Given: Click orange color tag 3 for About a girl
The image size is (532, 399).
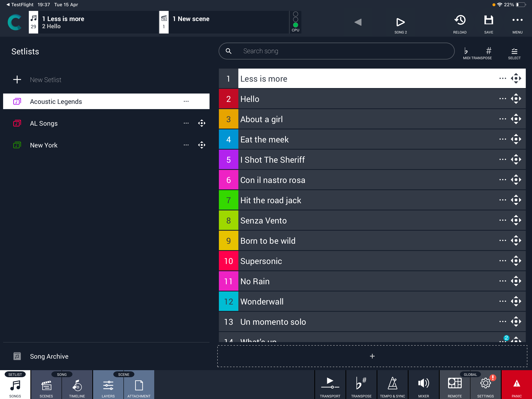Looking at the screenshot, I should [x=228, y=119].
